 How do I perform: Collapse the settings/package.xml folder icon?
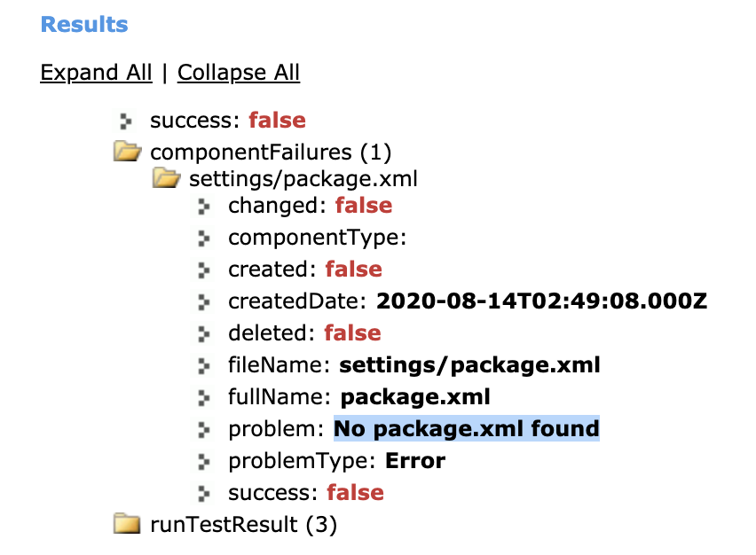click(167, 179)
